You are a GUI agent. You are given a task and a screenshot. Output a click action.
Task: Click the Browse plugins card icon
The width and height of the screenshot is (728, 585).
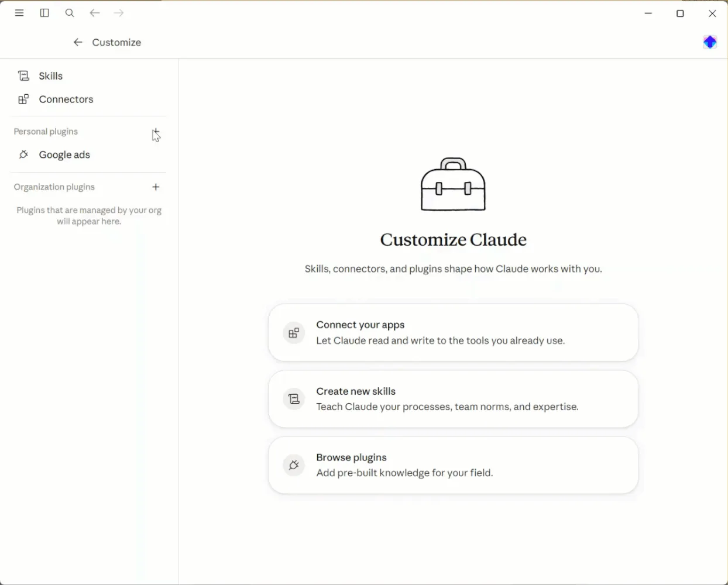click(x=294, y=465)
